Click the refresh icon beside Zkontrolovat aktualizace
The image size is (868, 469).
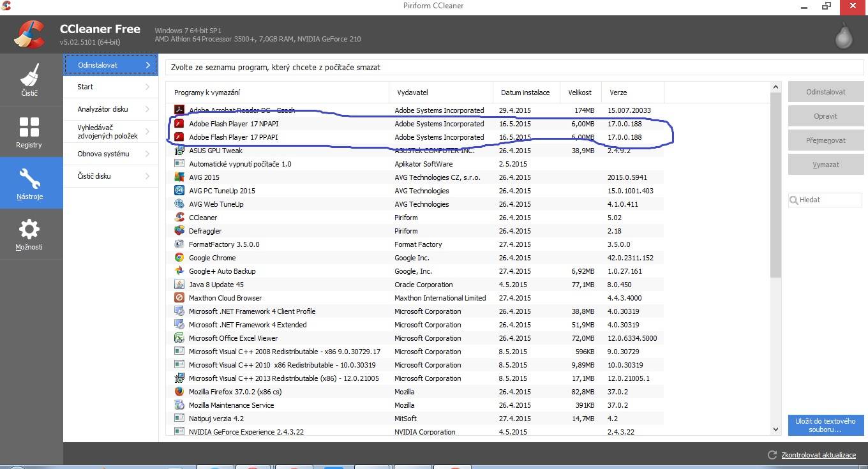pos(772,455)
